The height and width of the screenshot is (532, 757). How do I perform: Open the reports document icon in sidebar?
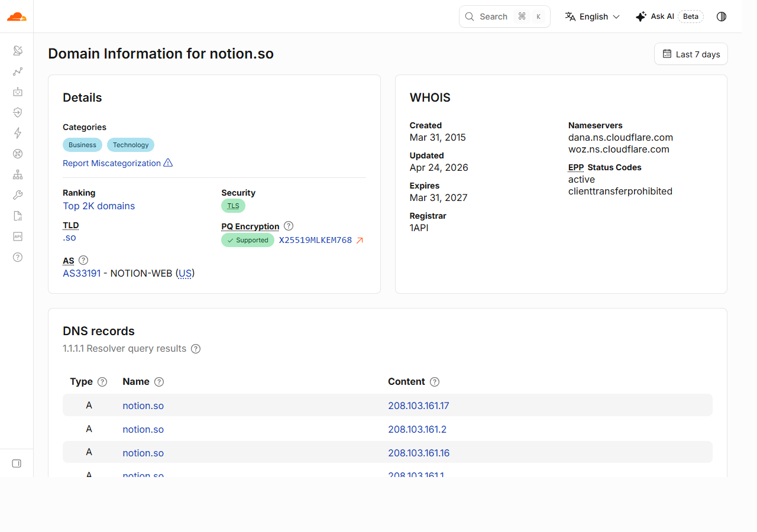pos(18,216)
